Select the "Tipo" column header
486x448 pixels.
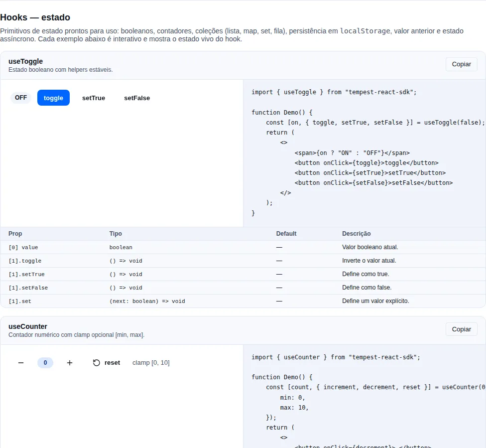click(116, 234)
